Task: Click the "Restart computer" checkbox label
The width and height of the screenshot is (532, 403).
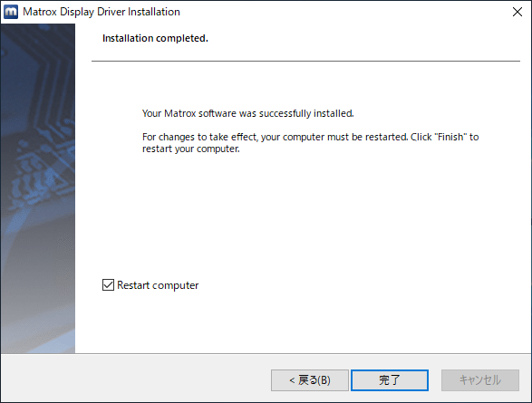Action: [158, 285]
